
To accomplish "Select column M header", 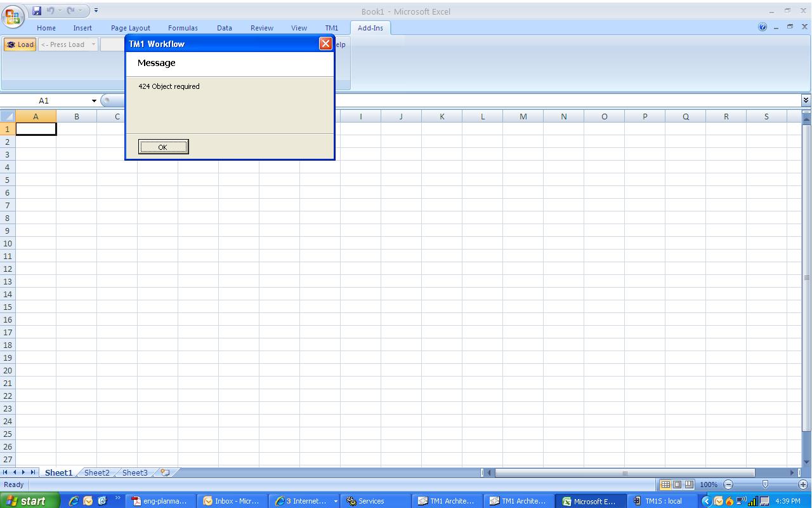I will 523,116.
